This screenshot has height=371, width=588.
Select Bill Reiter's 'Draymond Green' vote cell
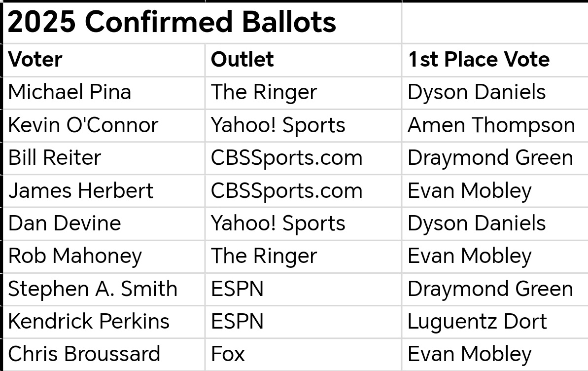pos(495,158)
